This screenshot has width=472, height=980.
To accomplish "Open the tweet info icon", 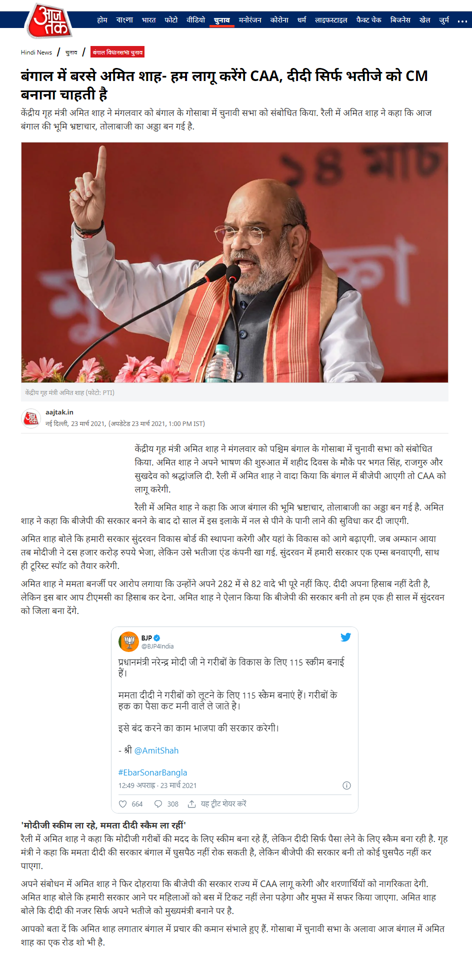I will tap(346, 785).
